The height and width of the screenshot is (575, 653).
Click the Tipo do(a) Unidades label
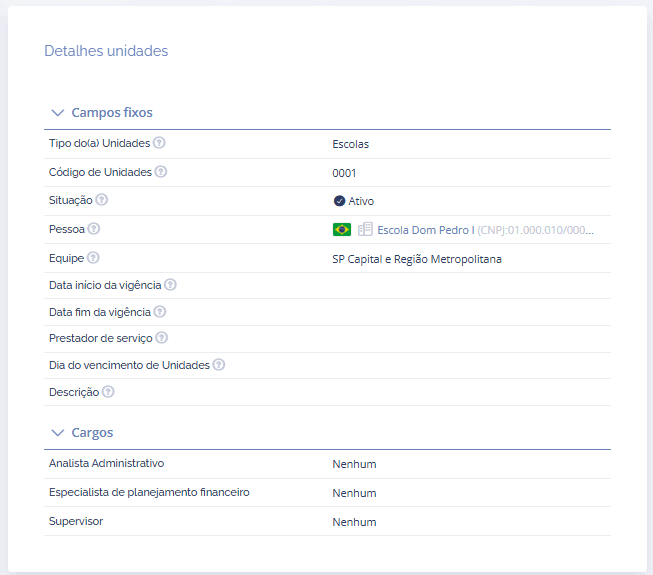(100, 143)
